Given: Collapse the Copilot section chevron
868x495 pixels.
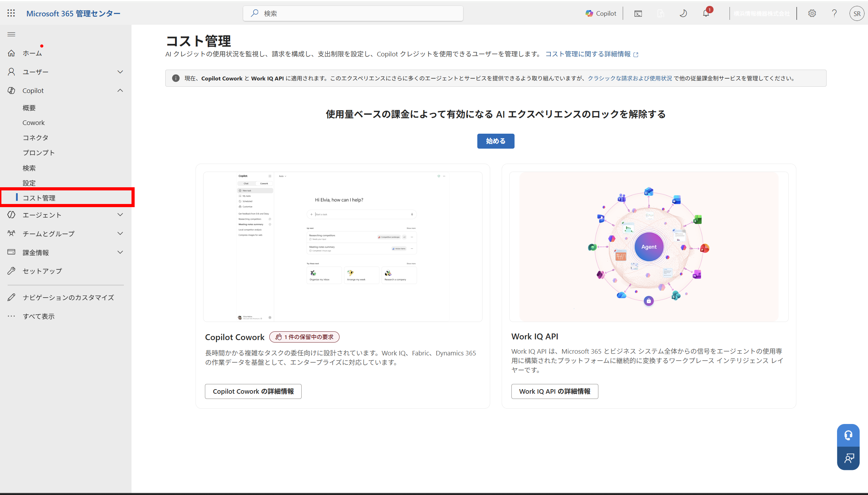Looking at the screenshot, I should (120, 91).
